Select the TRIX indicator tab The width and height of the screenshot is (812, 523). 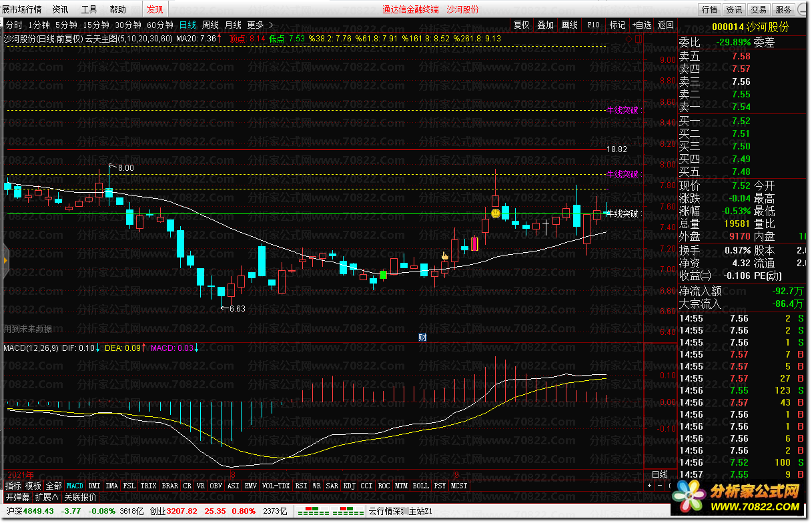(x=148, y=486)
